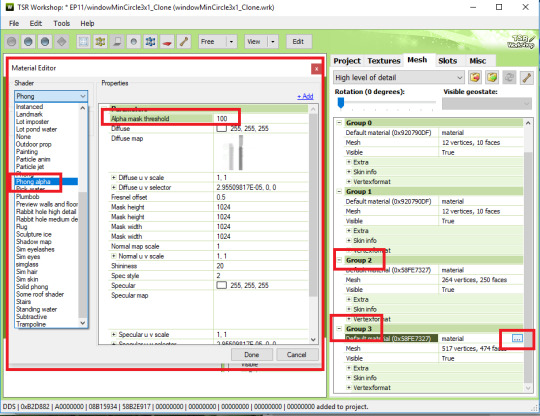Switch to the Misc tab
540x416 pixels.
[478, 61]
